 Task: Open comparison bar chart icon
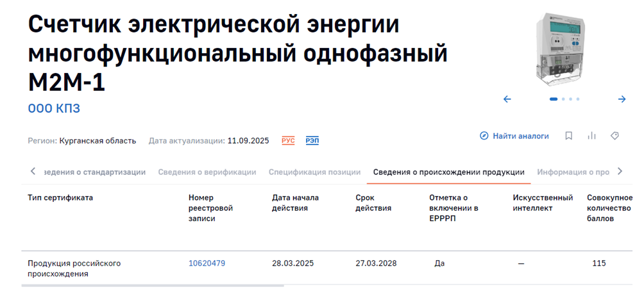pyautogui.click(x=591, y=136)
